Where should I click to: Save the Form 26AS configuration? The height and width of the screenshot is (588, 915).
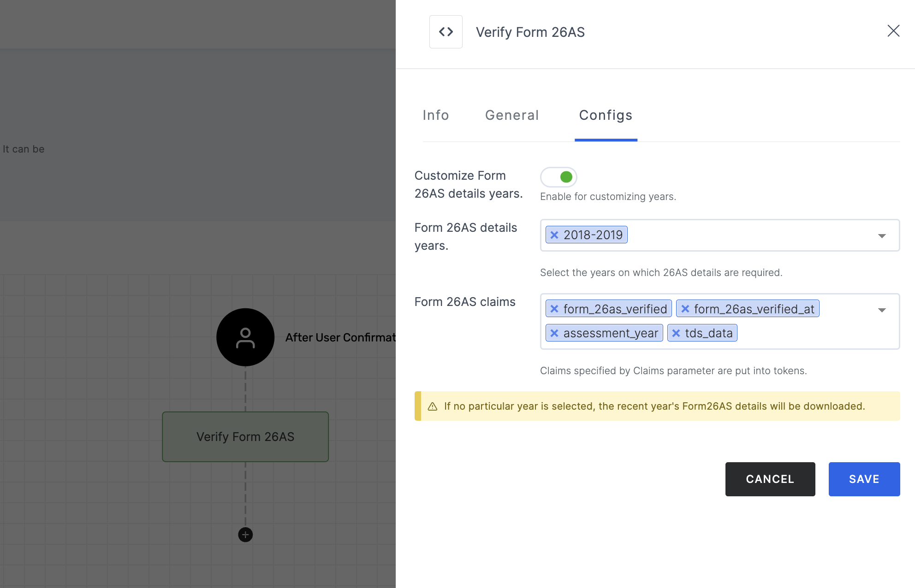coord(864,479)
